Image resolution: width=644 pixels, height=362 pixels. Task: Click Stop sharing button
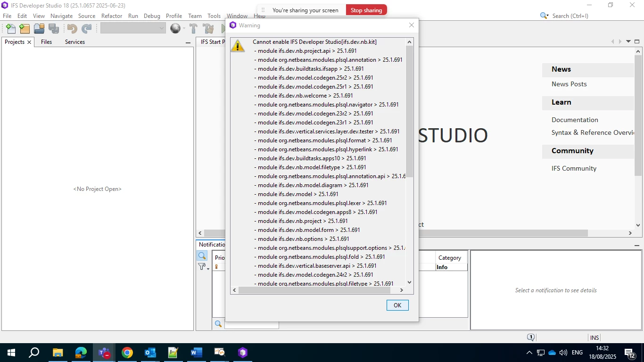click(x=366, y=10)
